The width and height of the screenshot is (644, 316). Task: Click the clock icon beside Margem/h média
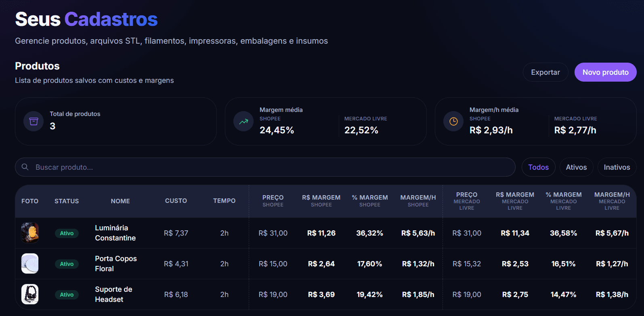(x=453, y=121)
